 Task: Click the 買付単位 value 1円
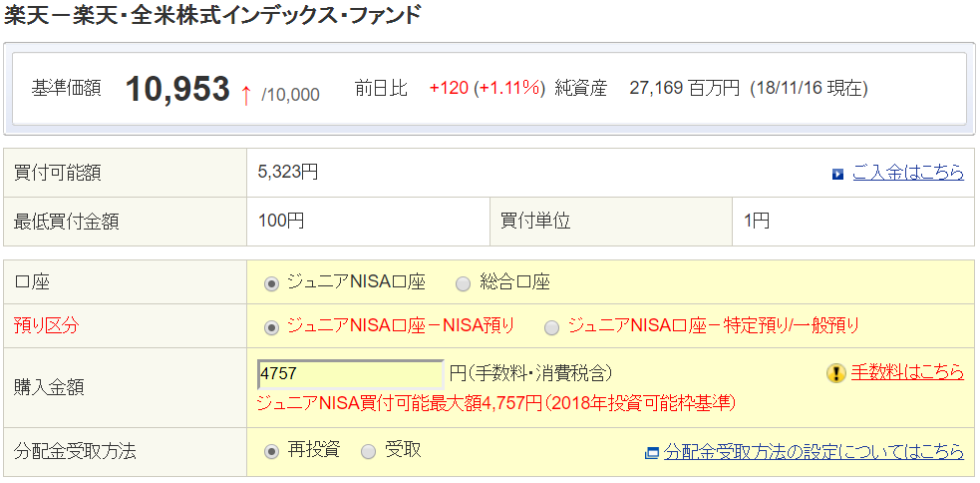coord(757,221)
